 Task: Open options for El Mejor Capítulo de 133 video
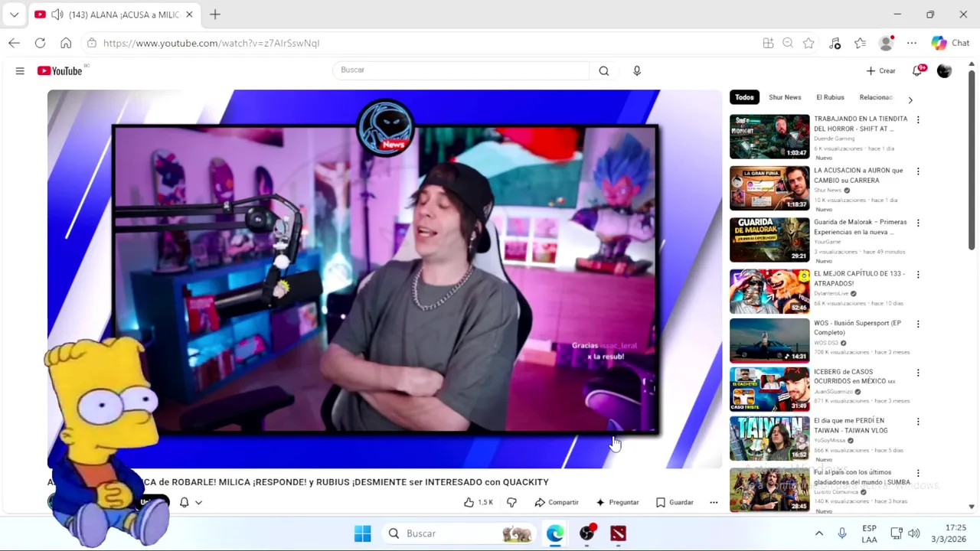(x=918, y=274)
